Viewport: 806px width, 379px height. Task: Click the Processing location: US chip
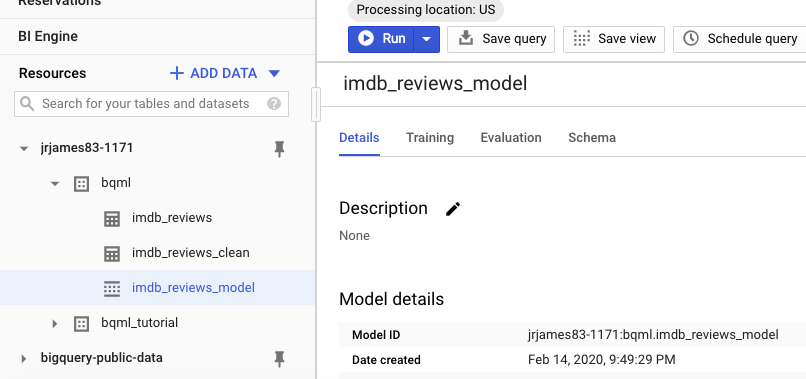(426, 10)
